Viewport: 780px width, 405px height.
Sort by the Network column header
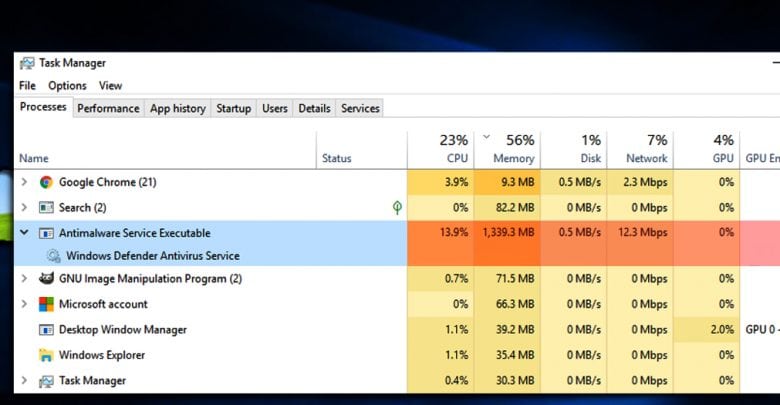click(x=640, y=150)
